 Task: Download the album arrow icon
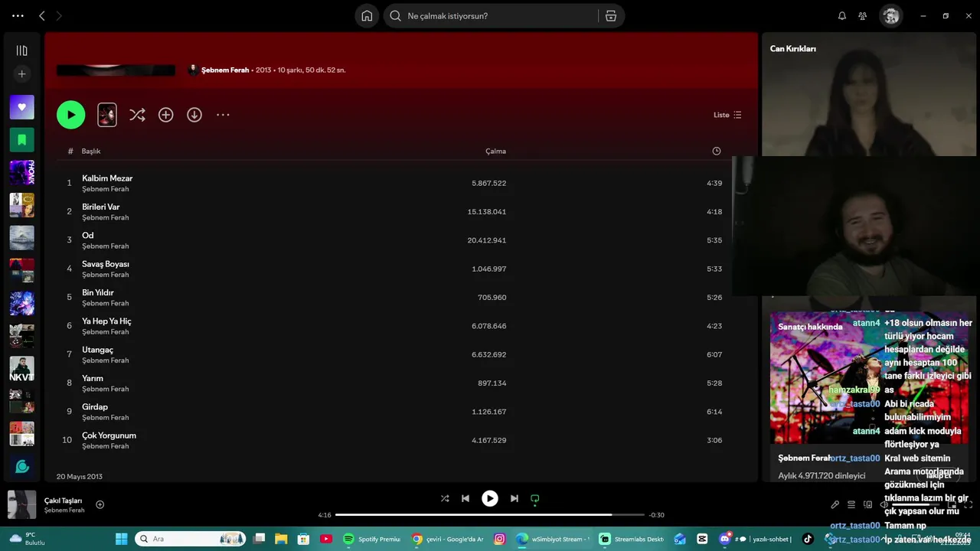tap(194, 115)
